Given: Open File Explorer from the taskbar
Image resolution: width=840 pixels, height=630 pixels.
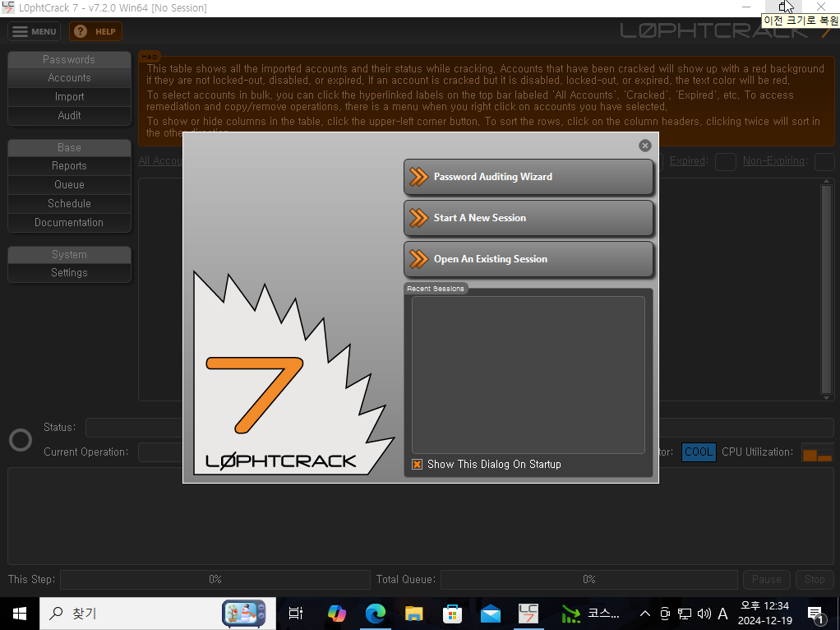Looking at the screenshot, I should (414, 614).
